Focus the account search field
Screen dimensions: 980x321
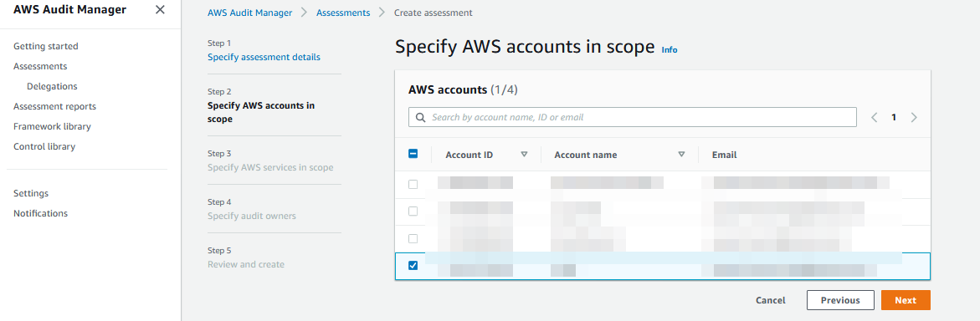point(632,117)
